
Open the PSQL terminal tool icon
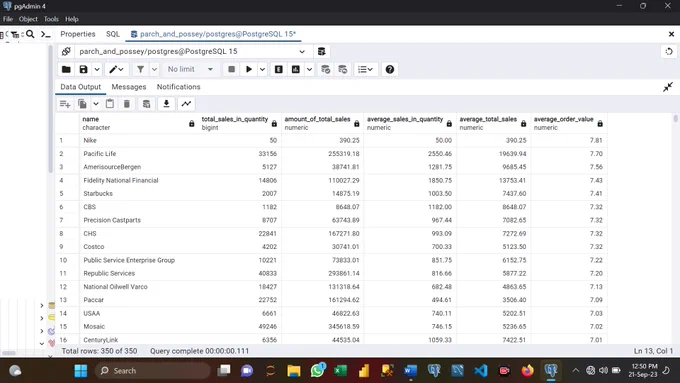click(x=46, y=34)
